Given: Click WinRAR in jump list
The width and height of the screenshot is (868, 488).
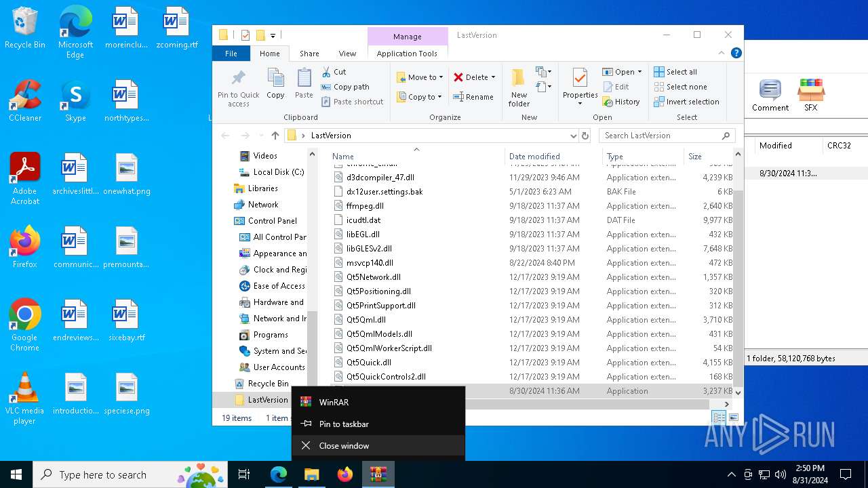Looking at the screenshot, I should [x=378, y=402].
